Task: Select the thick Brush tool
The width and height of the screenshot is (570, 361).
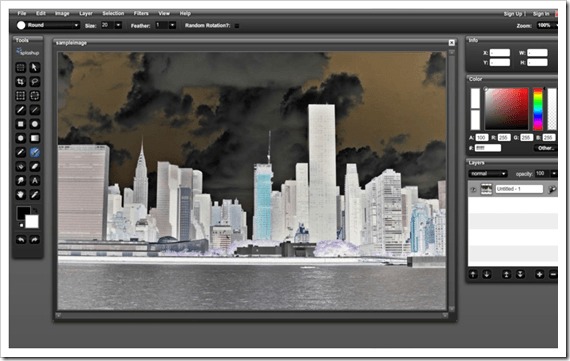Action: pyautogui.click(x=21, y=110)
